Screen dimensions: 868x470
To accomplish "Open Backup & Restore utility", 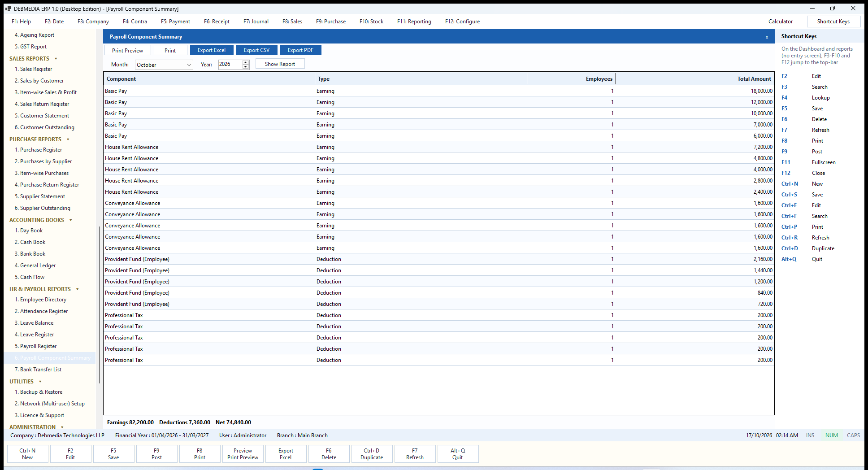I will click(x=41, y=392).
